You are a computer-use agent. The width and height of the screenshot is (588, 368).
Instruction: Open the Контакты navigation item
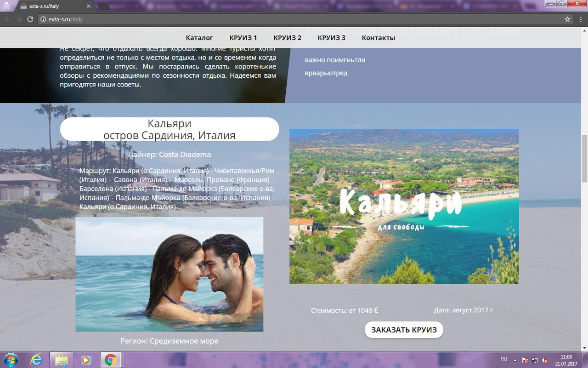(x=379, y=38)
